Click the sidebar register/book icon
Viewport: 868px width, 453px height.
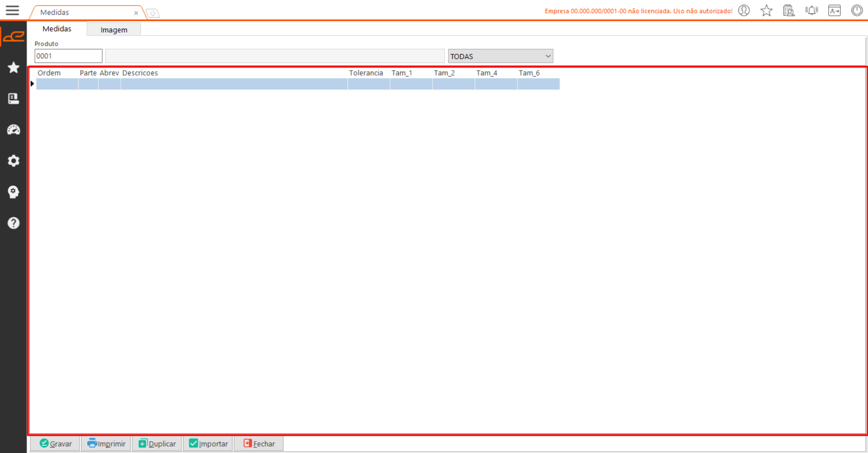pyautogui.click(x=14, y=99)
